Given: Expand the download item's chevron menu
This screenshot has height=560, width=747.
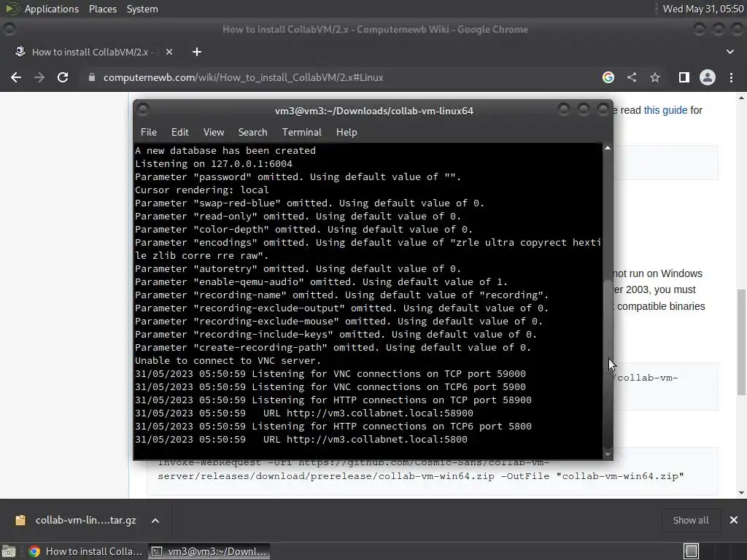Looking at the screenshot, I should (155, 521).
